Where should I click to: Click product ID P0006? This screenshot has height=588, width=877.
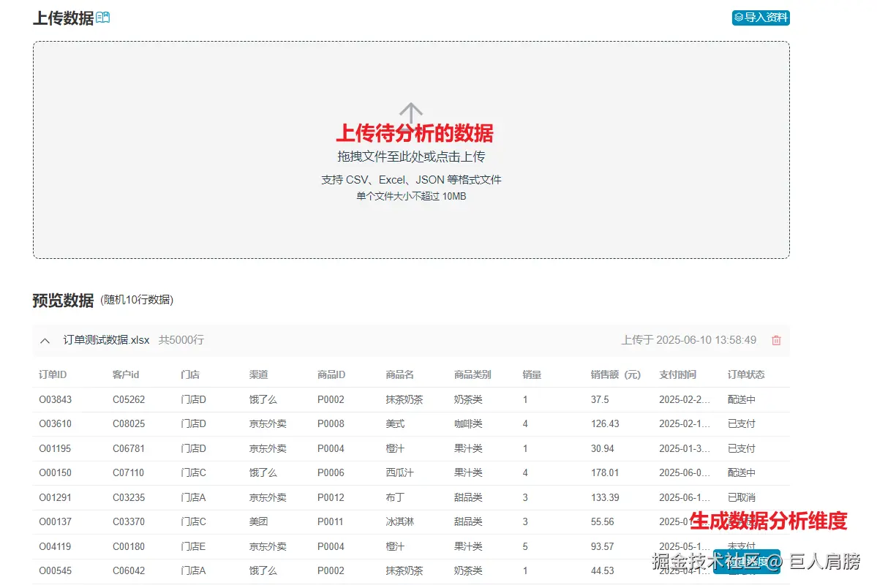tap(331, 472)
